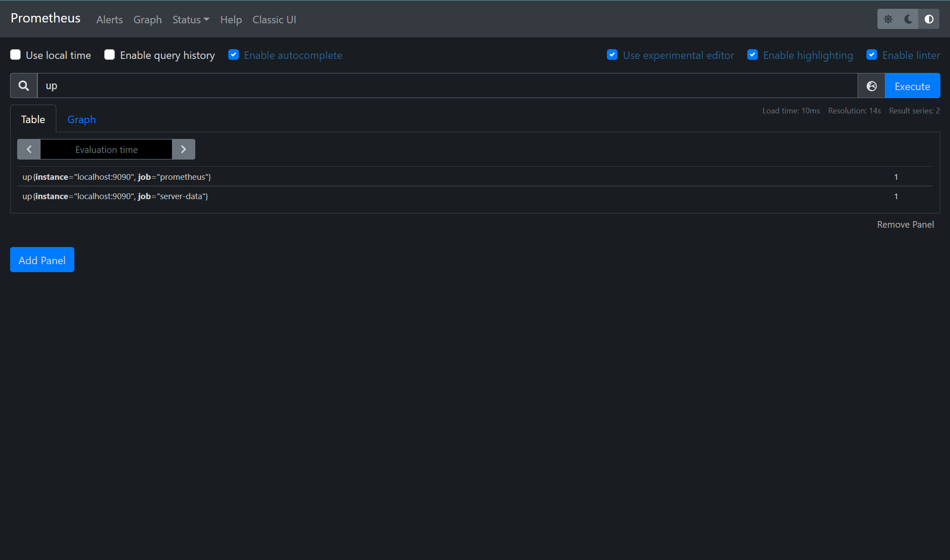Disable the Enable autocomplete checkbox
Screen dimensions: 950x560
point(234,55)
